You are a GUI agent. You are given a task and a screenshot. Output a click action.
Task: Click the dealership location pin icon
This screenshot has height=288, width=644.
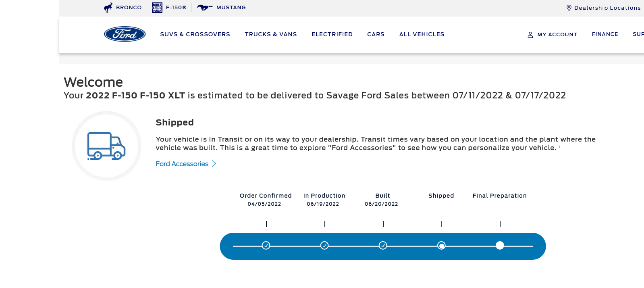(x=569, y=8)
